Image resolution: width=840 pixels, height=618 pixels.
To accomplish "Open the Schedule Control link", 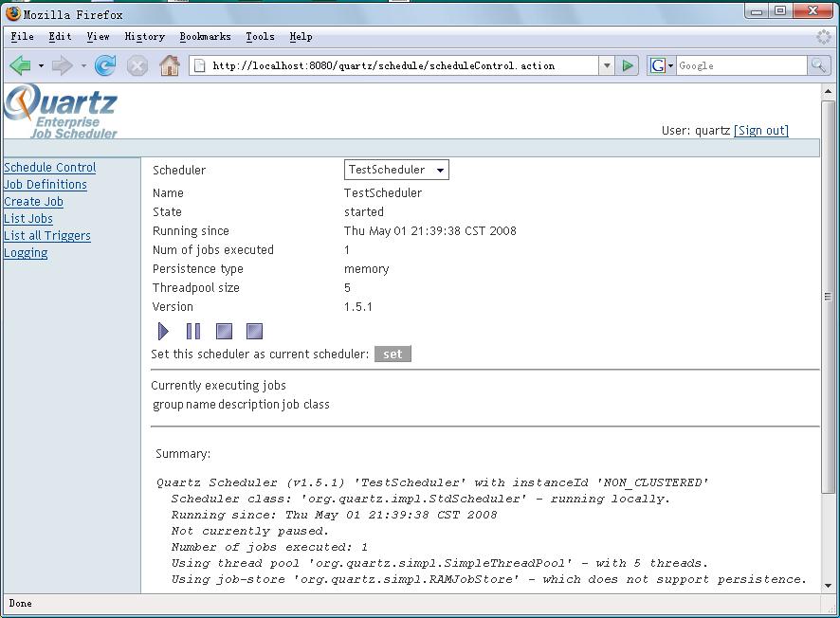I will pos(50,167).
